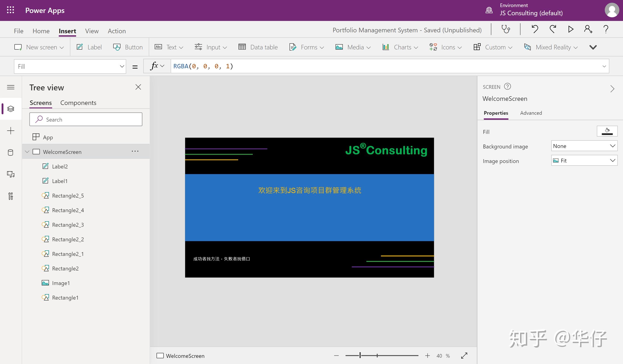Undo the last action
Viewport: 623px width, 364px height.
coord(535,29)
